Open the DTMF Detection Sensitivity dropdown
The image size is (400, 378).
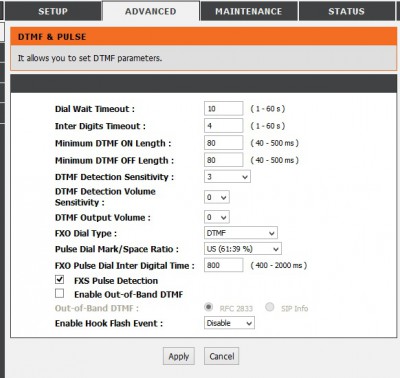click(x=227, y=177)
